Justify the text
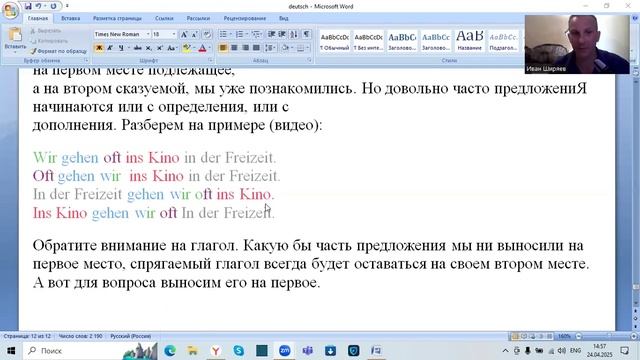 pyautogui.click(x=256, y=48)
